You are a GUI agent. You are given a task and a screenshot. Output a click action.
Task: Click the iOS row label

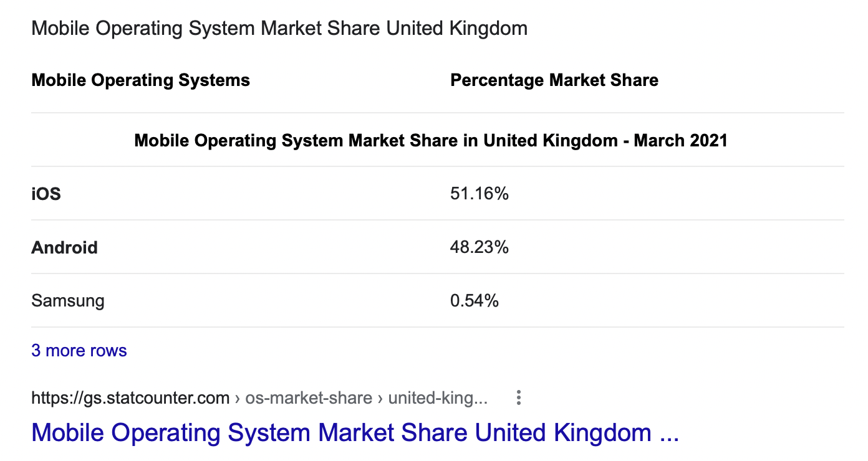coord(46,194)
